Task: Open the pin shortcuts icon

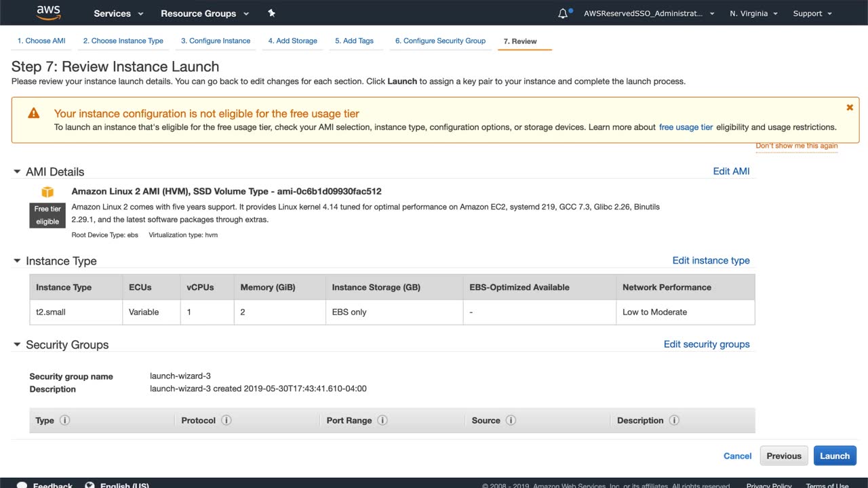Action: click(272, 13)
